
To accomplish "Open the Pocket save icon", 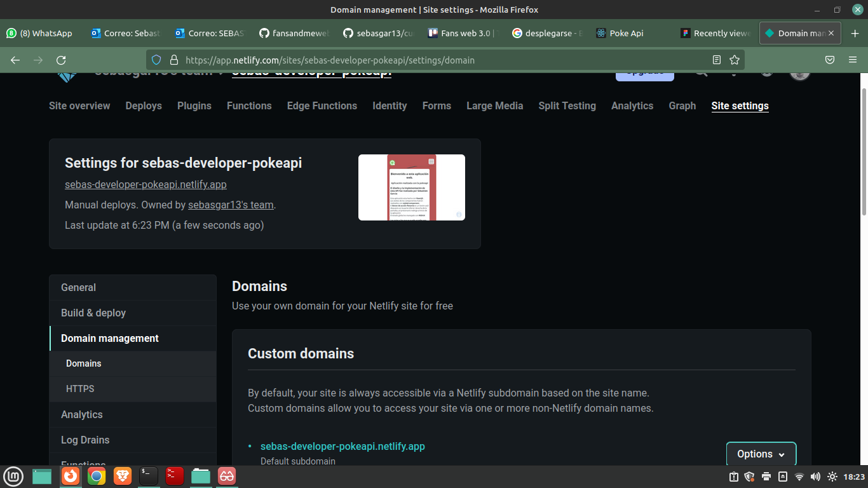I will pos(830,60).
